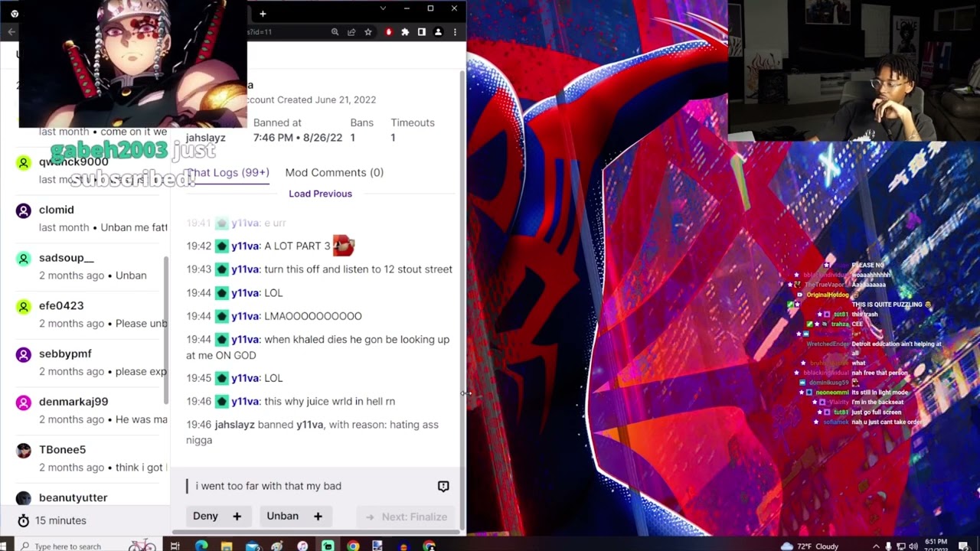This screenshot has height=551, width=980.
Task: Click the microphone tray icon
Action: tap(888, 546)
